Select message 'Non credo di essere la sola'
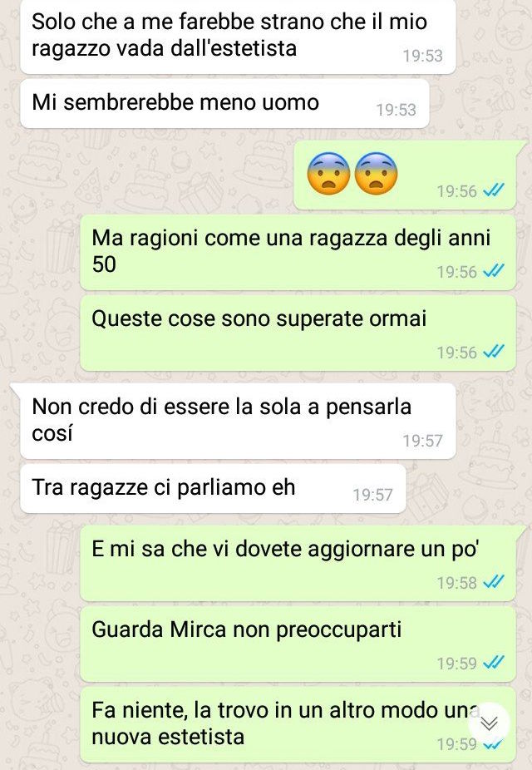Screen dimensions: 532x770 238,422
